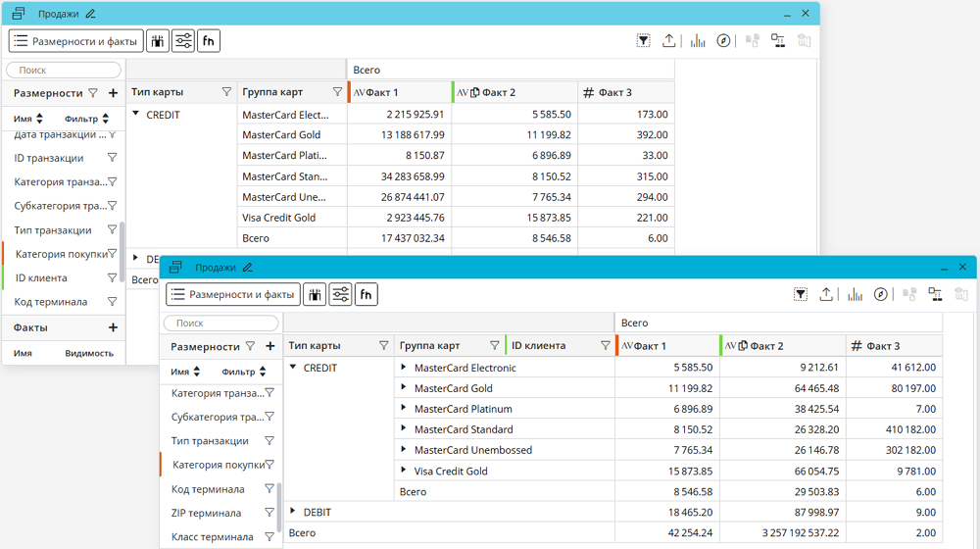
Task: Toggle filter for ID транзакции dimension
Action: tap(113, 158)
